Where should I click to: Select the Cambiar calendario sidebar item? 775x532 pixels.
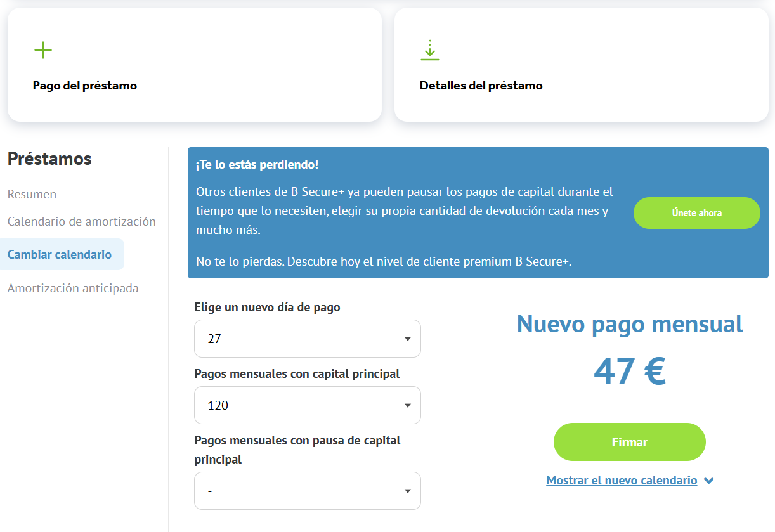tap(60, 254)
